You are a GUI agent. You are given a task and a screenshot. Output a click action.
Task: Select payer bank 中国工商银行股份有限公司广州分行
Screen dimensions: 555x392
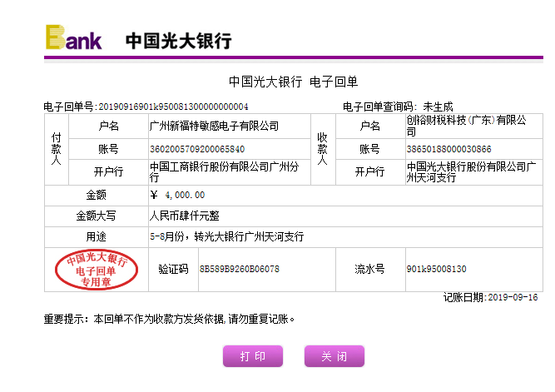point(225,171)
